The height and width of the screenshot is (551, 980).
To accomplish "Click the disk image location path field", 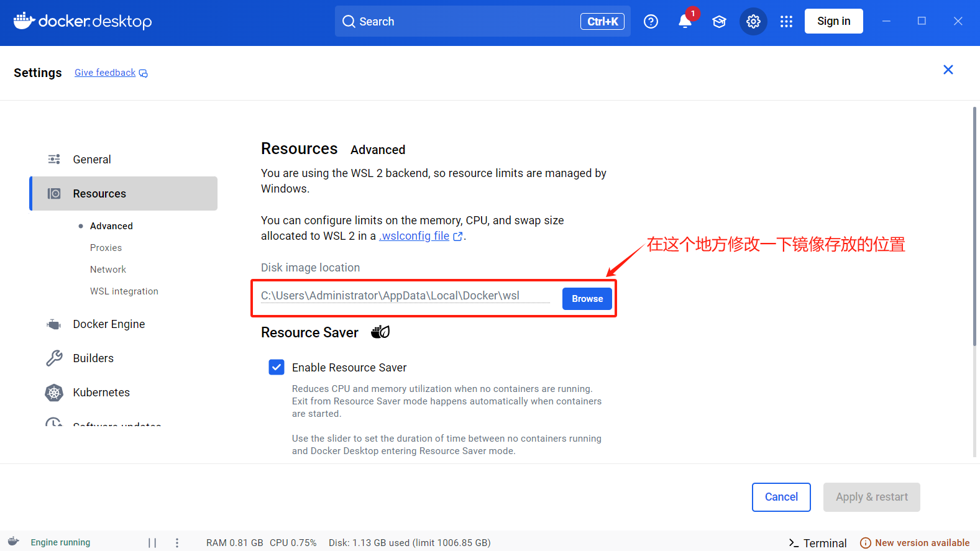I will coord(405,296).
